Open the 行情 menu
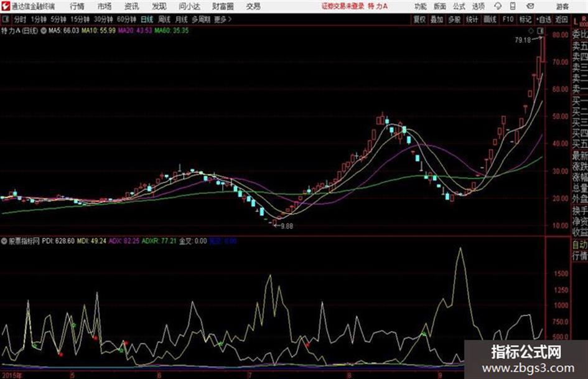Screen dimensions: 588x379 pyautogui.click(x=77, y=6)
